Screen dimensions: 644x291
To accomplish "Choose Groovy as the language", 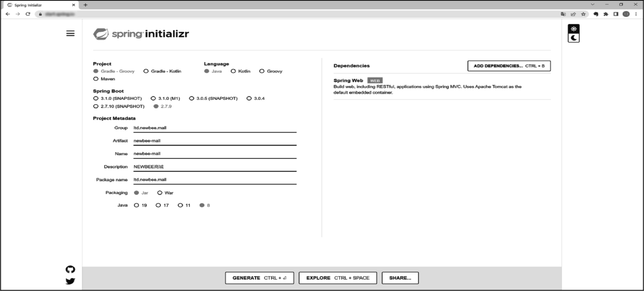I will [x=271, y=71].
